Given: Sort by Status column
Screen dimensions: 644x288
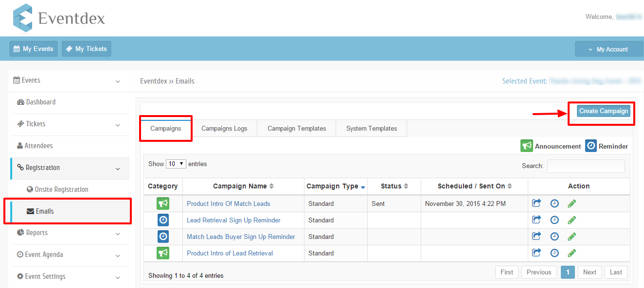Looking at the screenshot, I should [394, 186].
